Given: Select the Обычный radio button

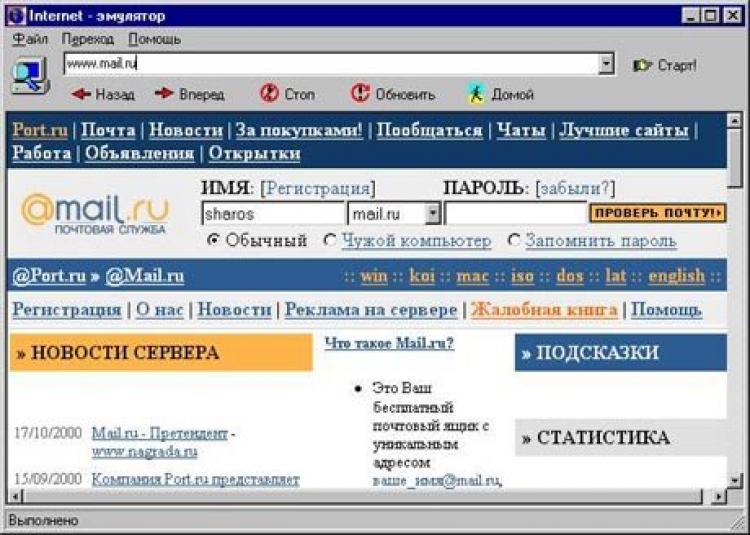Looking at the screenshot, I should 213,240.
